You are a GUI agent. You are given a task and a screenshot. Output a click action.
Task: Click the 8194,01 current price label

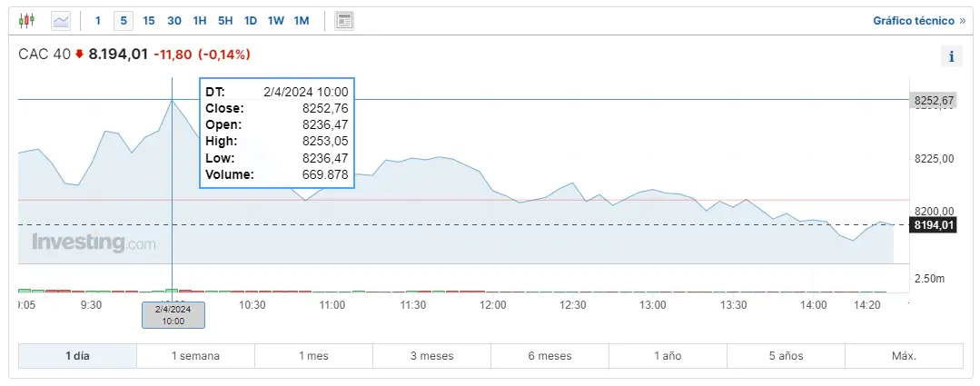[935, 225]
